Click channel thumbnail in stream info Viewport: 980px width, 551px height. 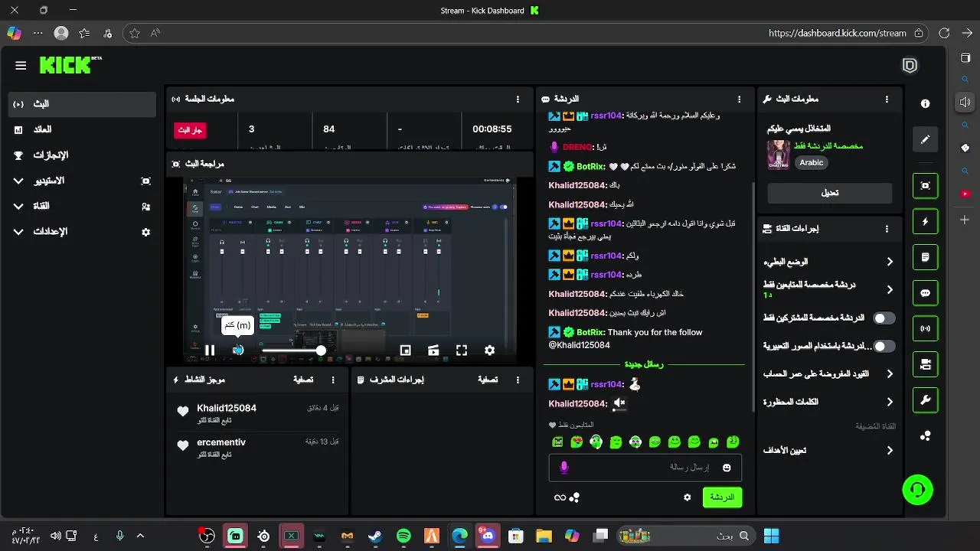[x=779, y=155]
